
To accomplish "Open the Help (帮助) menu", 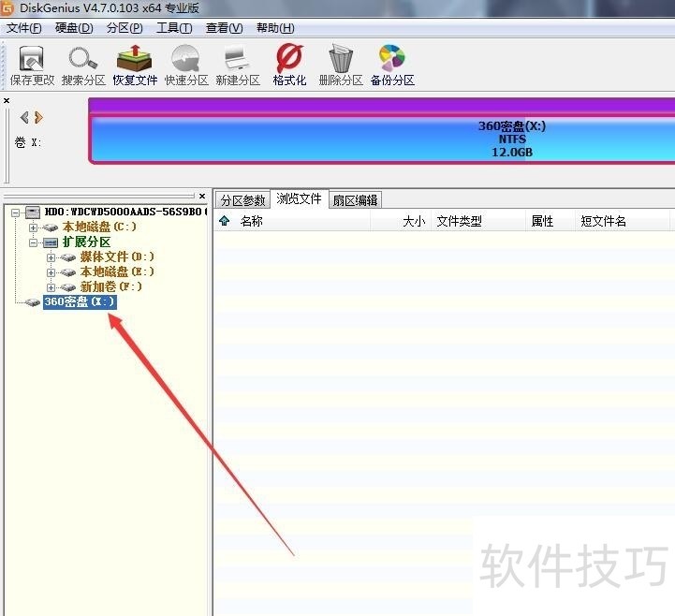I will (275, 28).
